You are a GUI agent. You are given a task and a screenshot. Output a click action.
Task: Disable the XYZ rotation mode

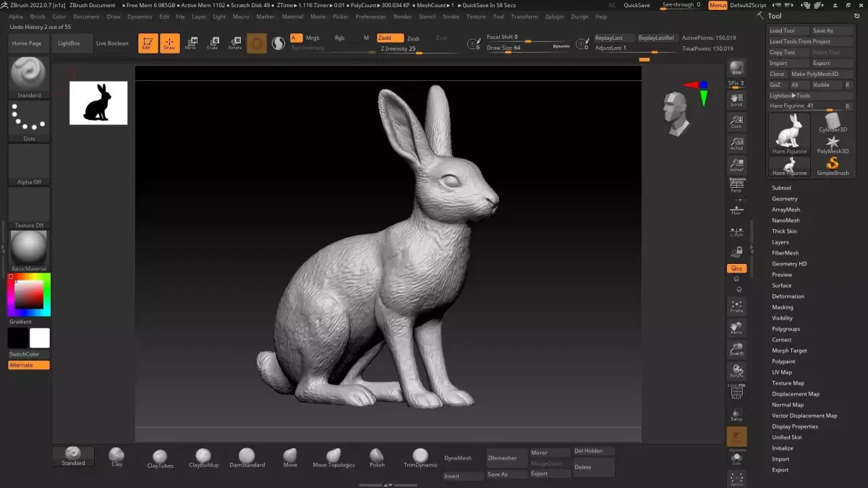click(x=736, y=268)
